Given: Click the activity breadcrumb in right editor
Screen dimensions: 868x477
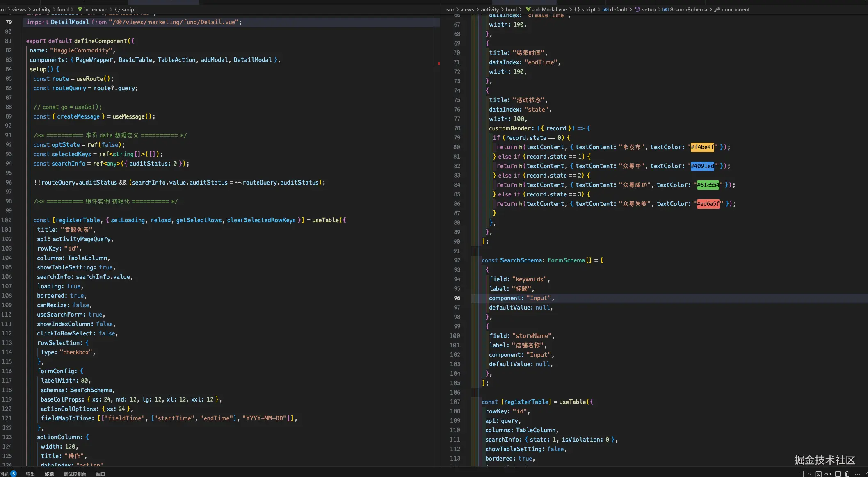Looking at the screenshot, I should [x=489, y=9].
